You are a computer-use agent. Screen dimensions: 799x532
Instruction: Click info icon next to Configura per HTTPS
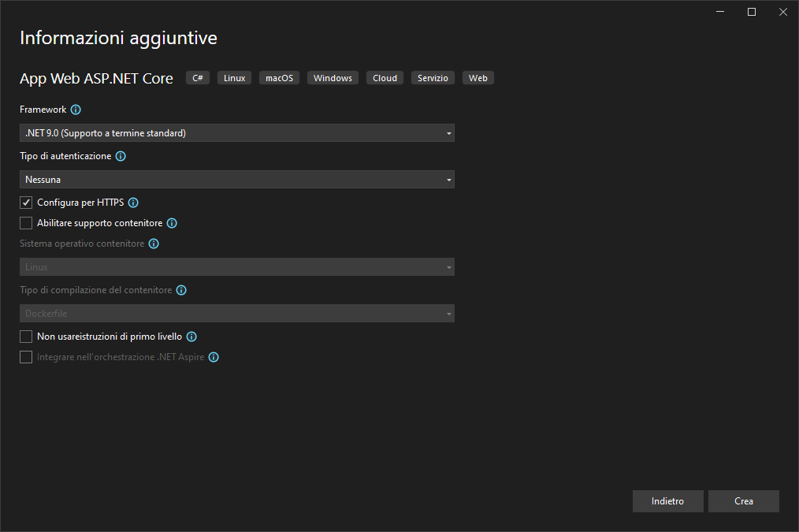point(133,203)
